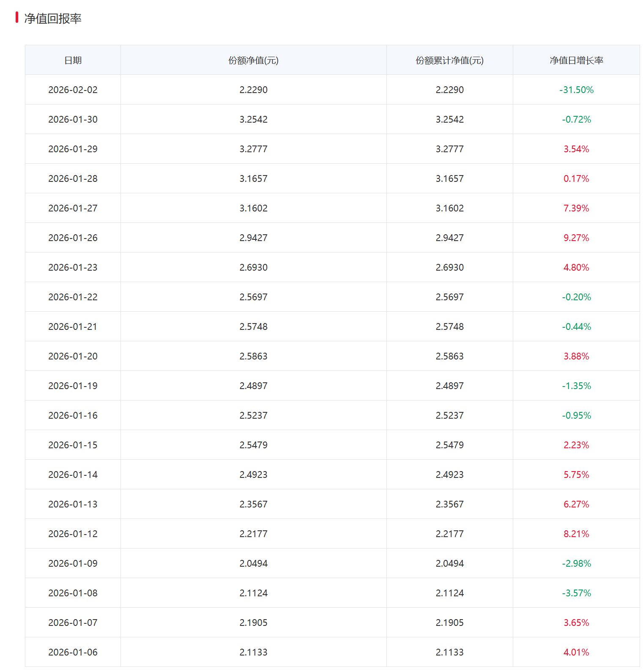
Task: Click the 份额净值(元) column header
Action: (x=253, y=60)
